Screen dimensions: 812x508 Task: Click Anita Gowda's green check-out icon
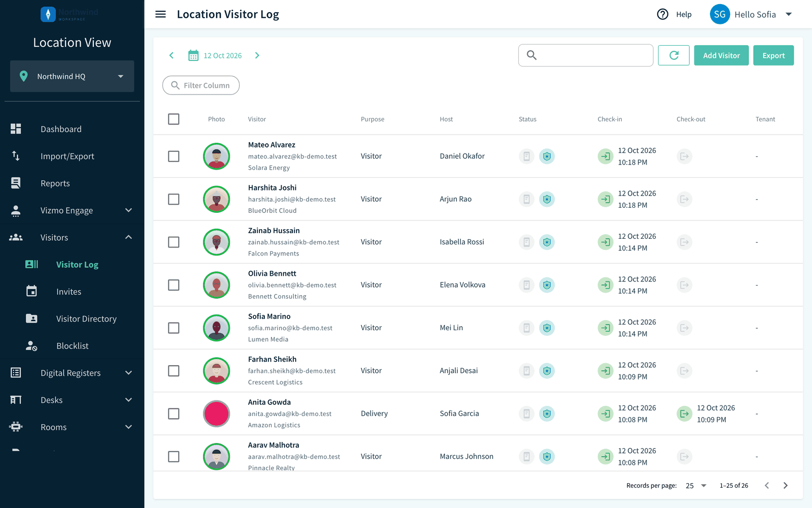684,414
